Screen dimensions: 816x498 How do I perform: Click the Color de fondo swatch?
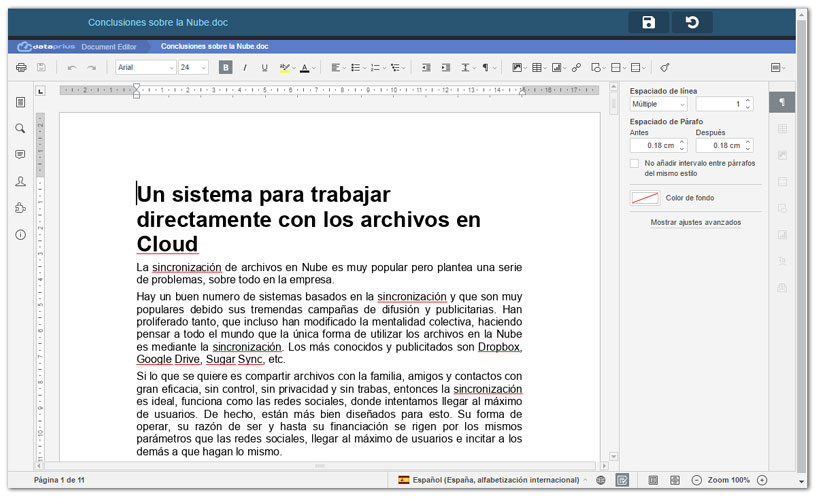pos(645,198)
